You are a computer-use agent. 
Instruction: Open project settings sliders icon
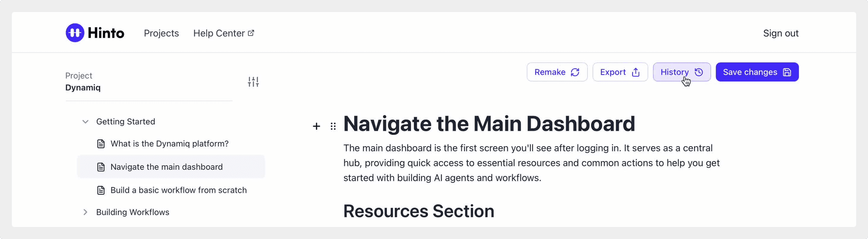point(253,82)
